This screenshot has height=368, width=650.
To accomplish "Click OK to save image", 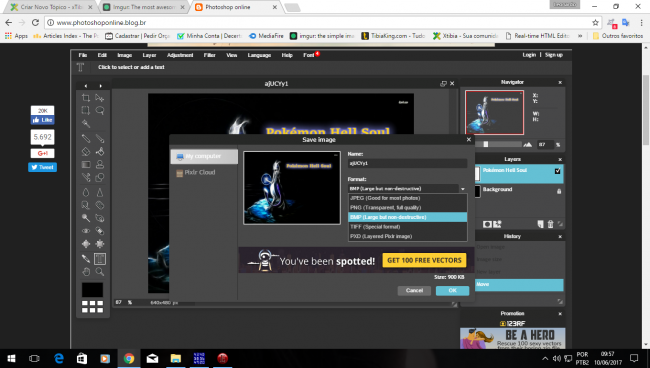I will (x=452, y=291).
